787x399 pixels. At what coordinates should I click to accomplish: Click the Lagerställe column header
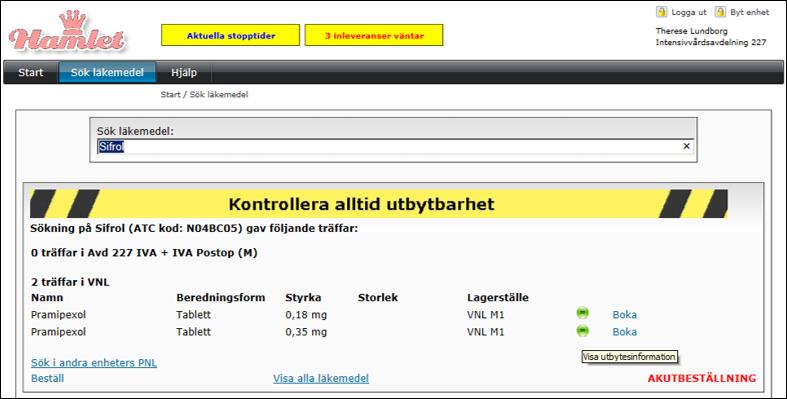tap(497, 298)
